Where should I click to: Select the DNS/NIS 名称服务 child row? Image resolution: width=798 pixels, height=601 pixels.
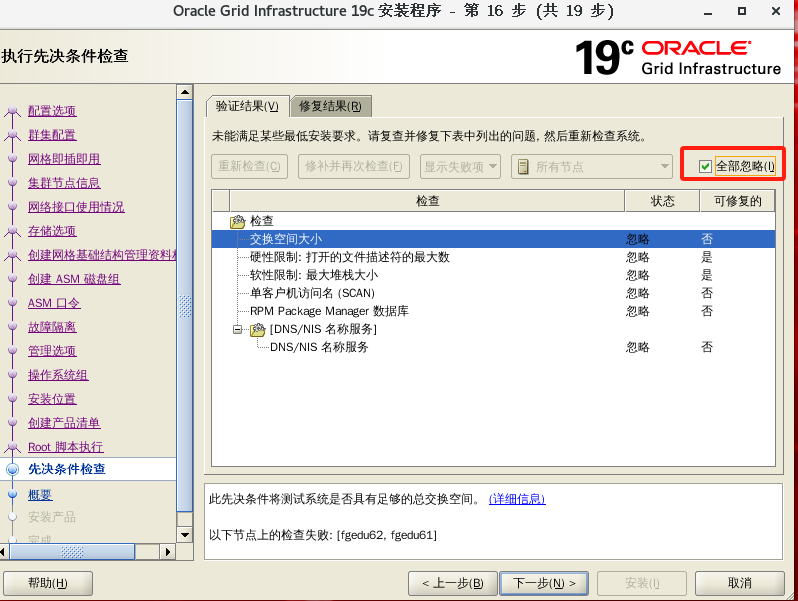[493, 347]
